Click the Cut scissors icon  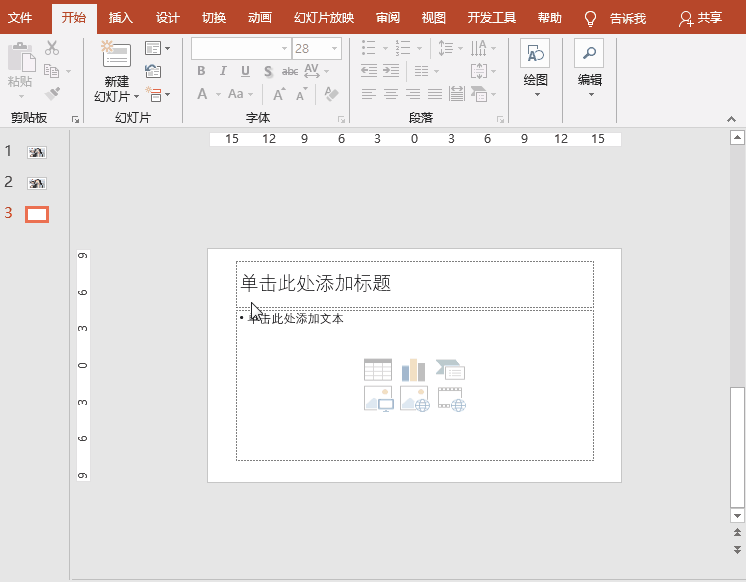(52, 48)
